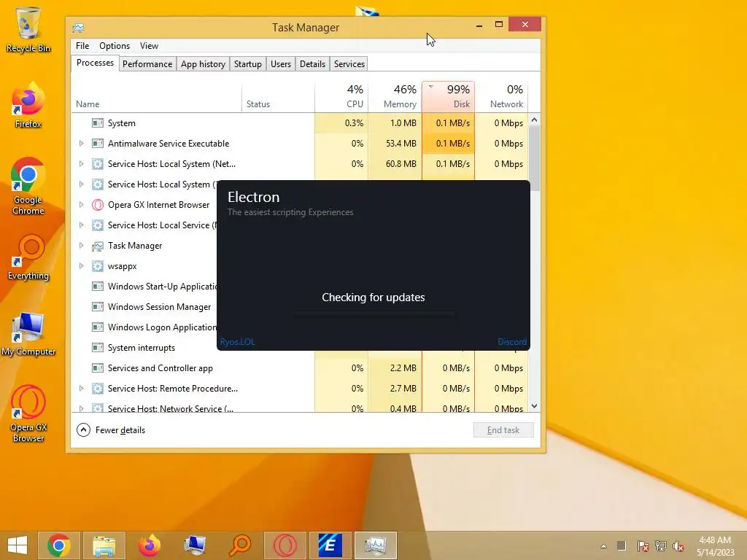The width and height of the screenshot is (747, 560).
Task: Open File Explorer from the taskbar
Action: (104, 545)
